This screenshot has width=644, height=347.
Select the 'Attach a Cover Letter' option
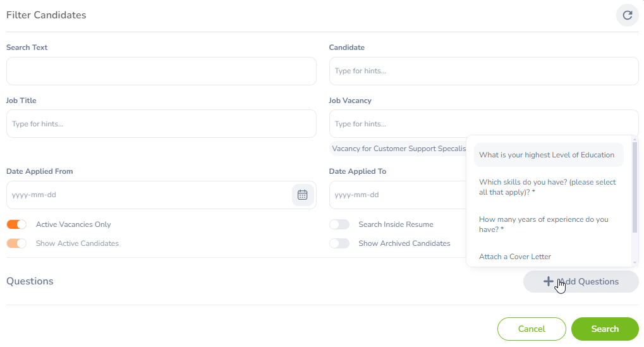tap(515, 257)
